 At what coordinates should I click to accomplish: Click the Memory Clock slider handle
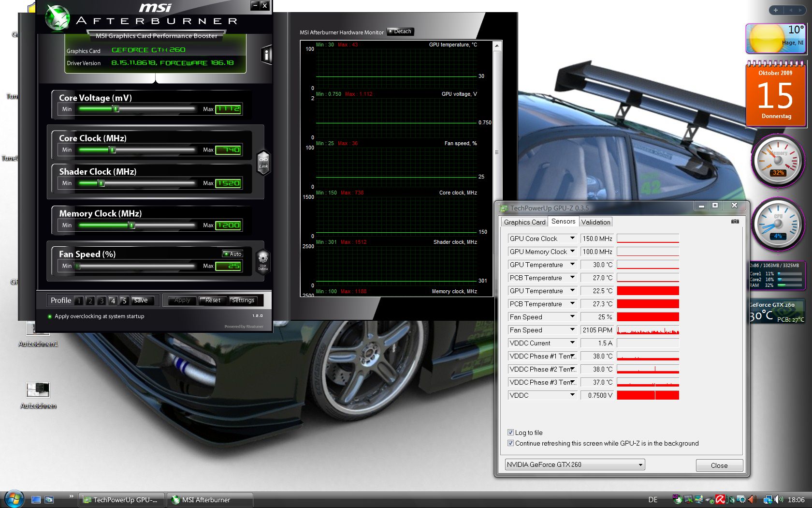click(x=132, y=225)
